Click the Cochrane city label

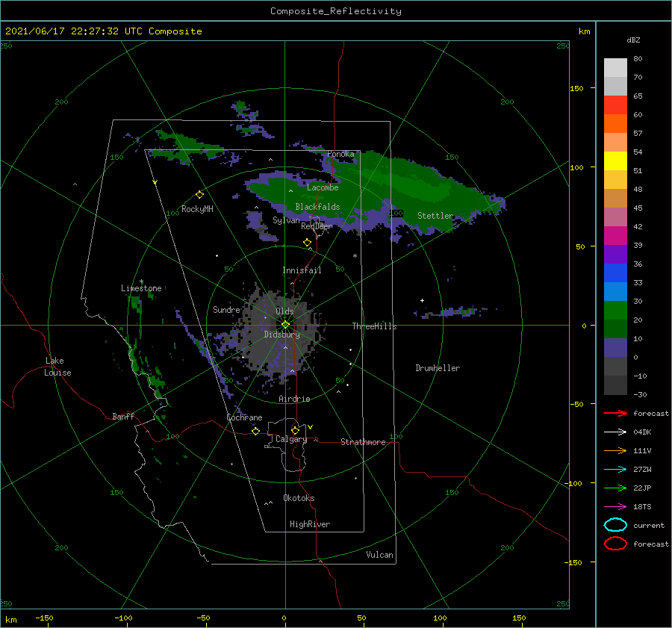(x=244, y=417)
